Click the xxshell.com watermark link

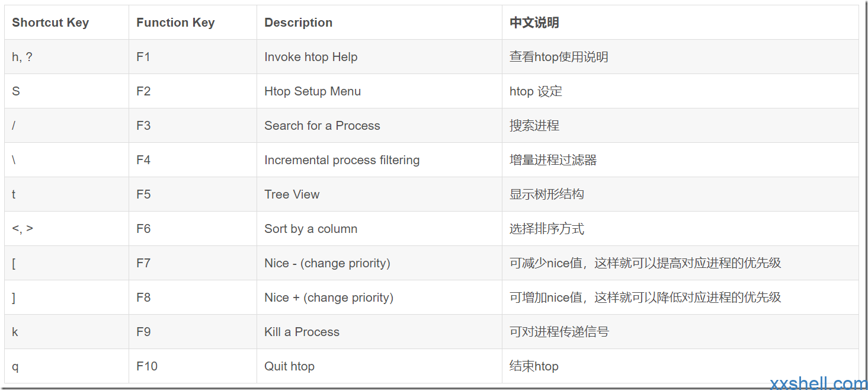click(x=818, y=383)
